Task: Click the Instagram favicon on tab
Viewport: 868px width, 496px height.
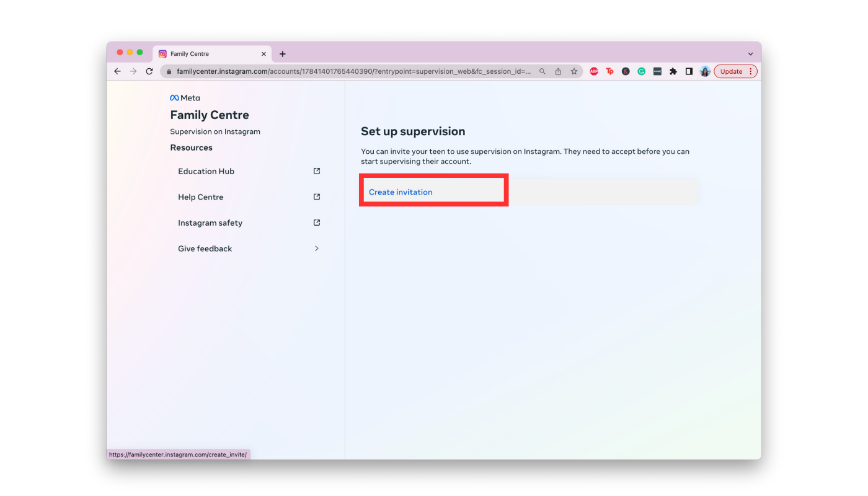Action: pyautogui.click(x=162, y=54)
